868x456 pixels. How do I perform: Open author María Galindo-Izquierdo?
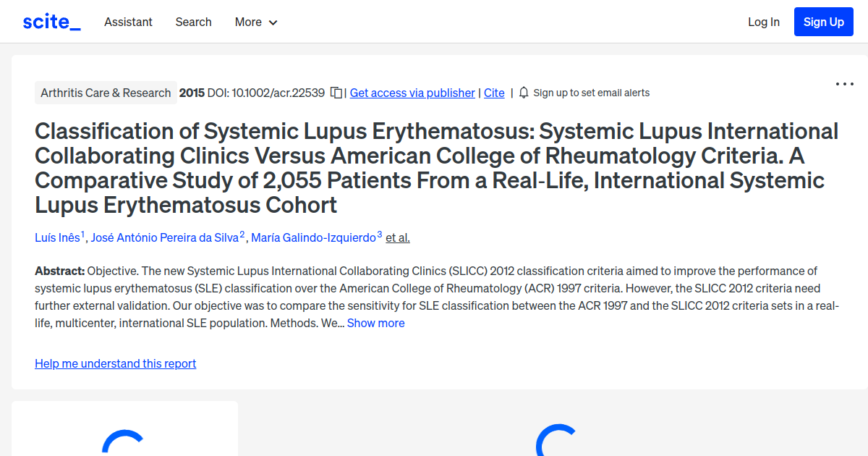coord(314,237)
